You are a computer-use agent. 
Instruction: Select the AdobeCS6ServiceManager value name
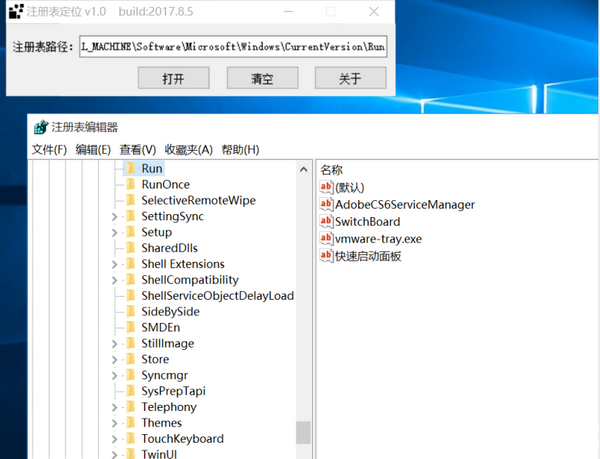tap(405, 205)
